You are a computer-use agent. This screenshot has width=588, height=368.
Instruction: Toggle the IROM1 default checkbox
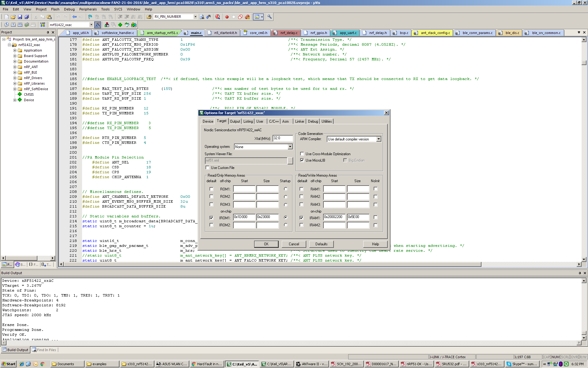point(211,218)
